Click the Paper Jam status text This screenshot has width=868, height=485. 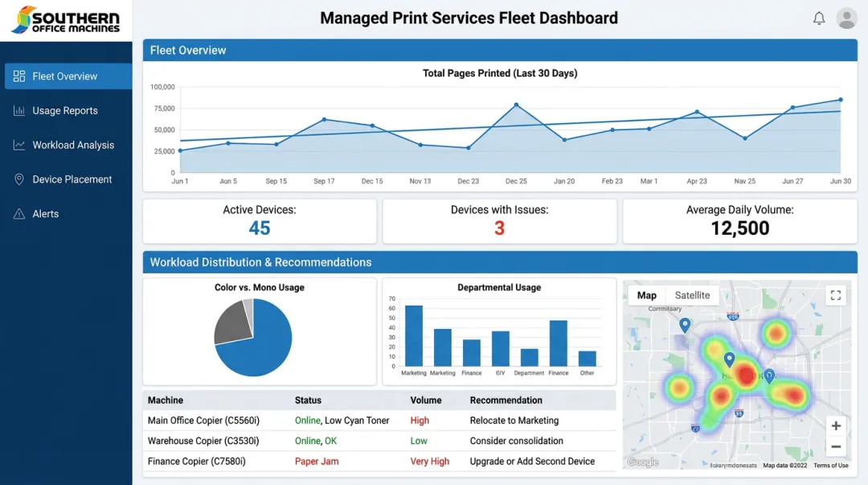[317, 461]
